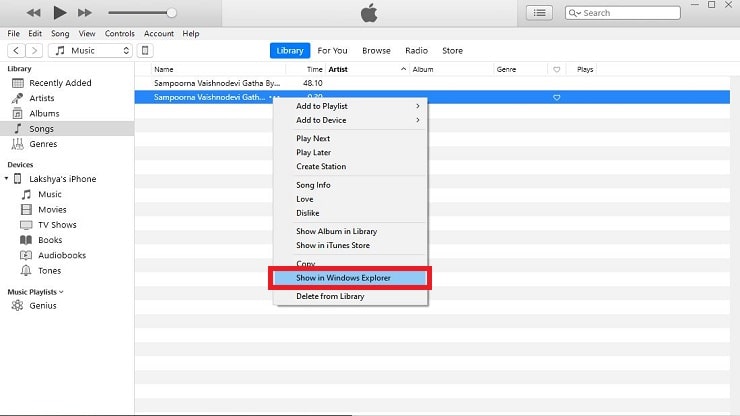Click the iPhone device button
This screenshot has height=416, width=740.
pyautogui.click(x=145, y=51)
